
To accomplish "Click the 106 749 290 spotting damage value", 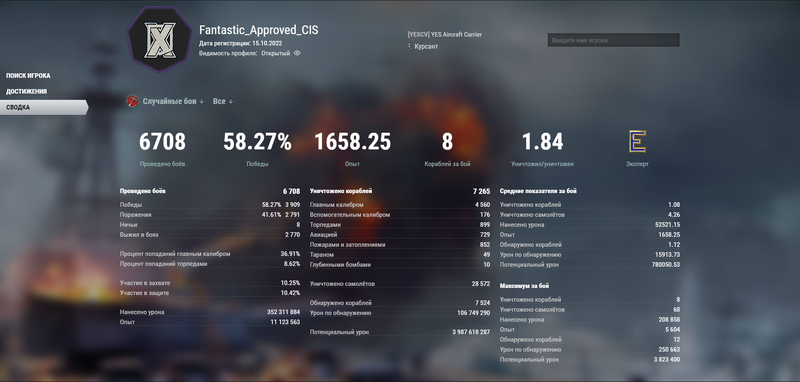I will [x=474, y=313].
